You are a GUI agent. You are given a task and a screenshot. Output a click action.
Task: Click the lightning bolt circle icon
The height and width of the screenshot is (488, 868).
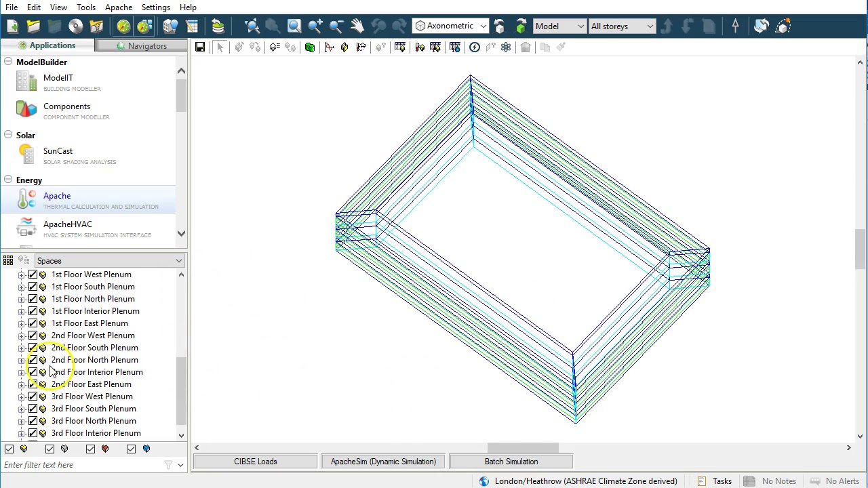tap(474, 47)
